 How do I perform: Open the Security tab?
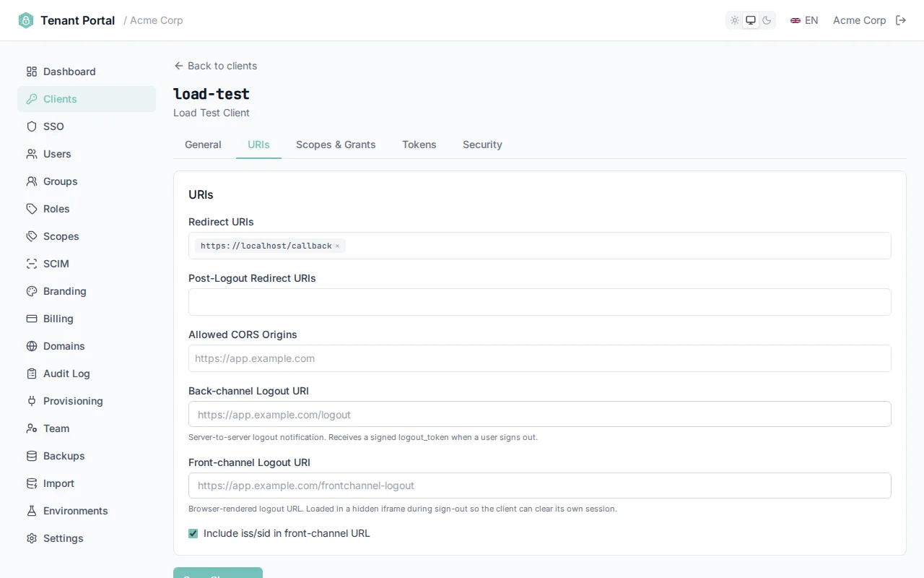(482, 144)
